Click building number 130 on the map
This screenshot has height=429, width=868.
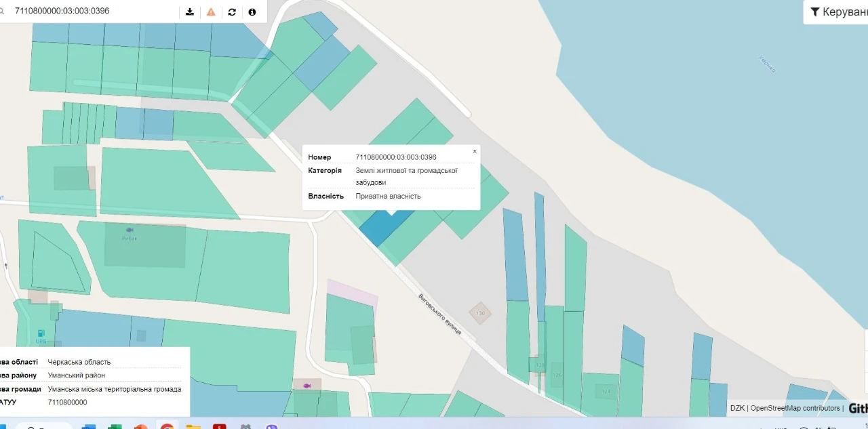click(481, 313)
